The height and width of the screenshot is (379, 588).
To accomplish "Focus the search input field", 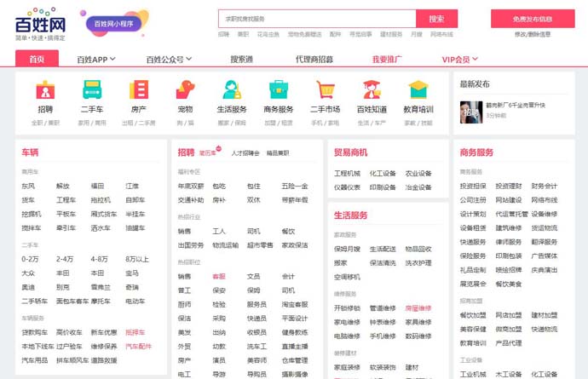I will (317, 19).
